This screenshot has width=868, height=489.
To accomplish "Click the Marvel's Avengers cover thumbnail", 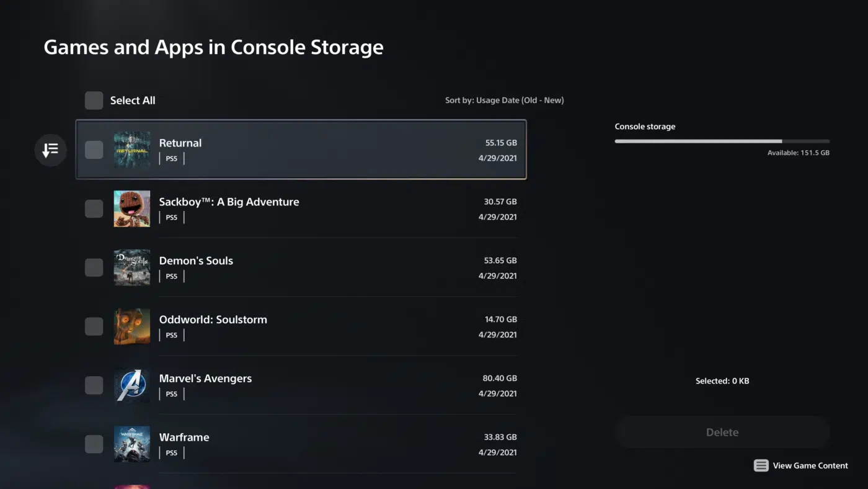I will click(x=131, y=385).
